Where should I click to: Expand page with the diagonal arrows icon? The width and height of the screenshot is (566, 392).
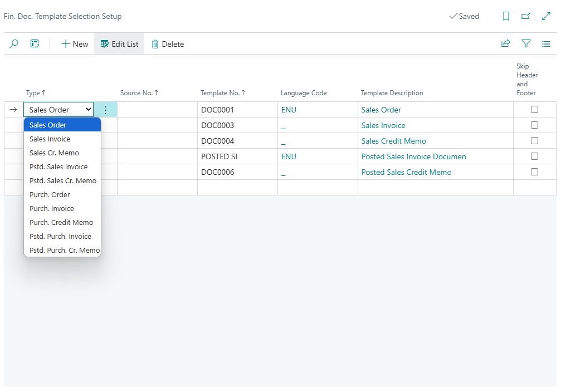[x=546, y=16]
